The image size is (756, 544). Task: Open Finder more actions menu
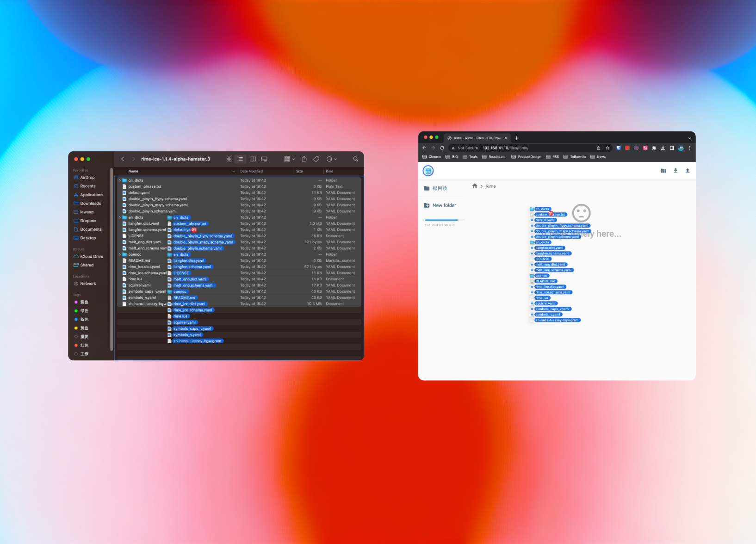[x=331, y=159]
